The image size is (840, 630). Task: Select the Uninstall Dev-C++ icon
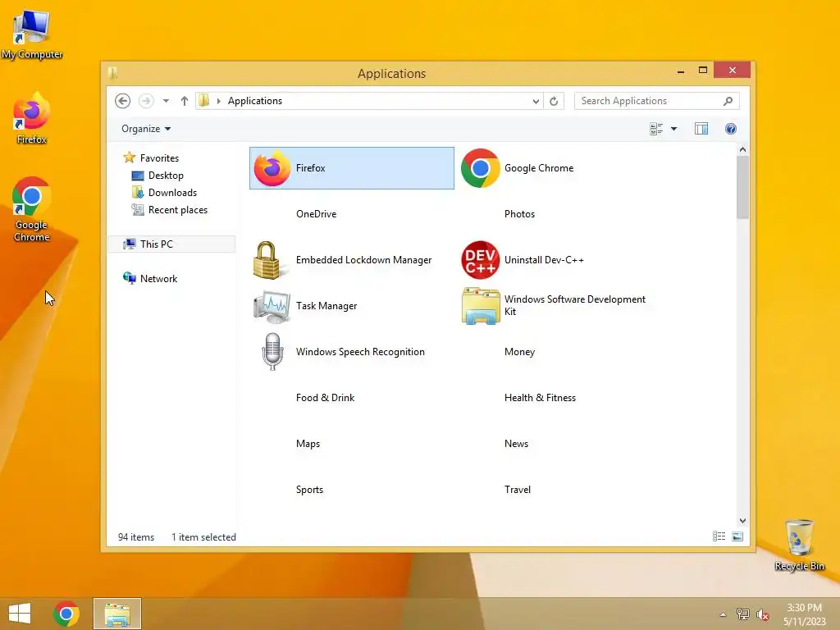click(x=480, y=260)
